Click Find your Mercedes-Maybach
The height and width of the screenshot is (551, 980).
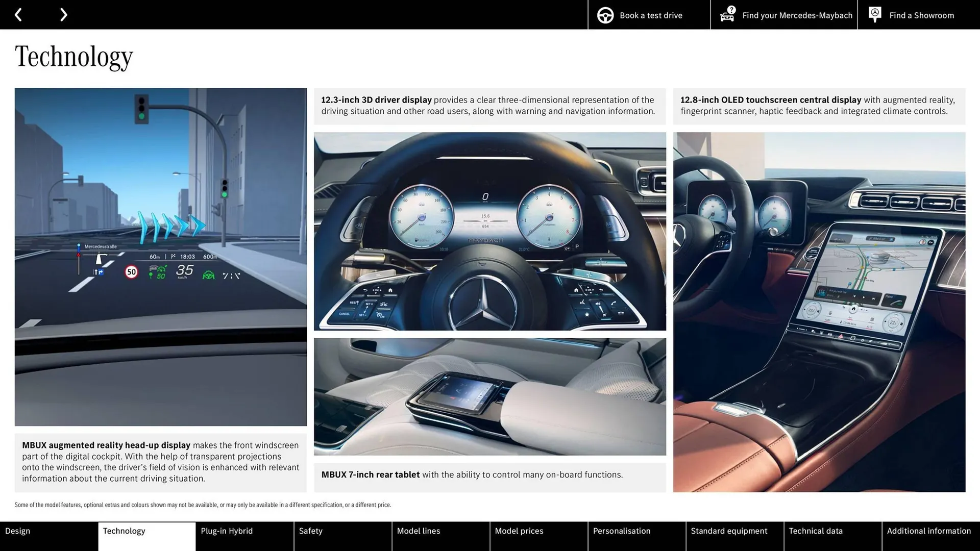[797, 15]
